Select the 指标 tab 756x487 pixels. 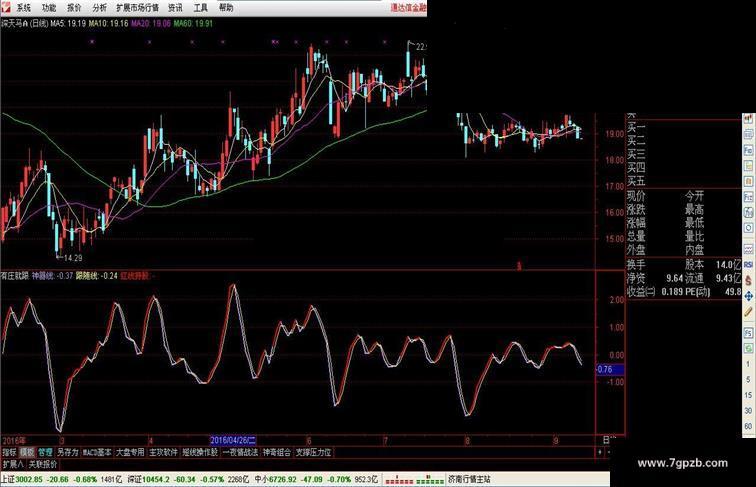pos(10,452)
